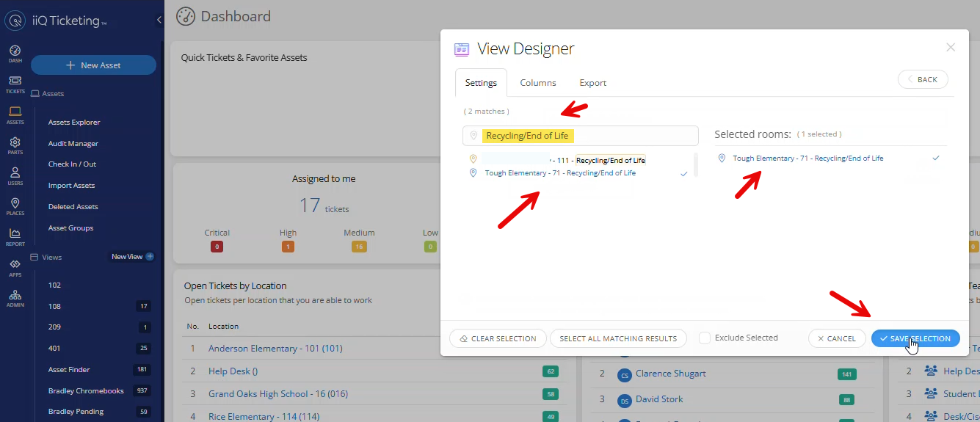Click the room search input field
The image size is (980, 422).
click(587, 136)
